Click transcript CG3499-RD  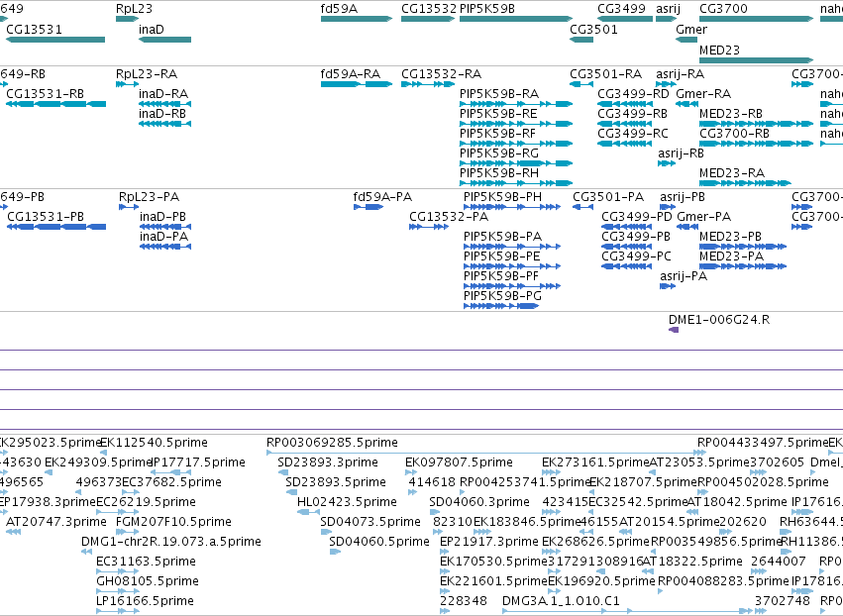[x=625, y=104]
